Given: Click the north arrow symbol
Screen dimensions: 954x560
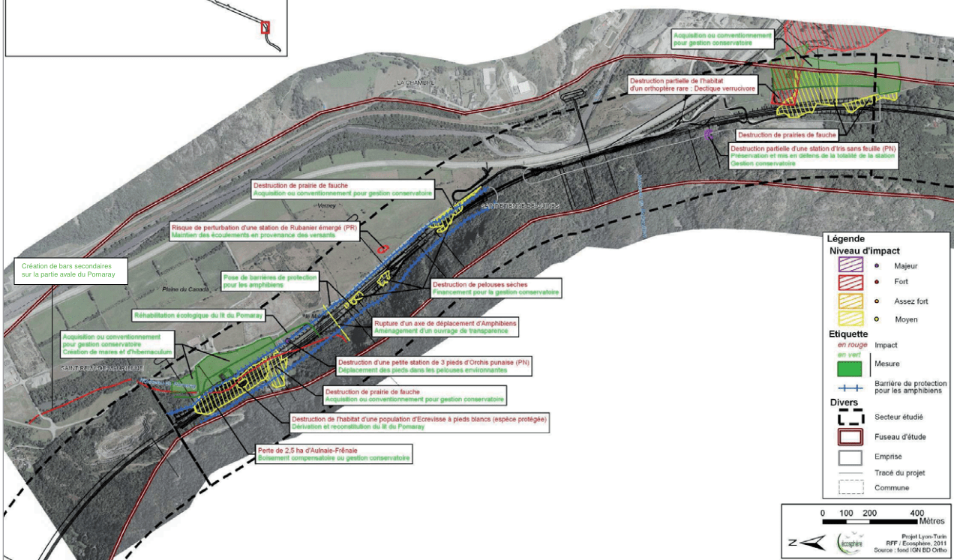Looking at the screenshot, I should coord(801,542).
